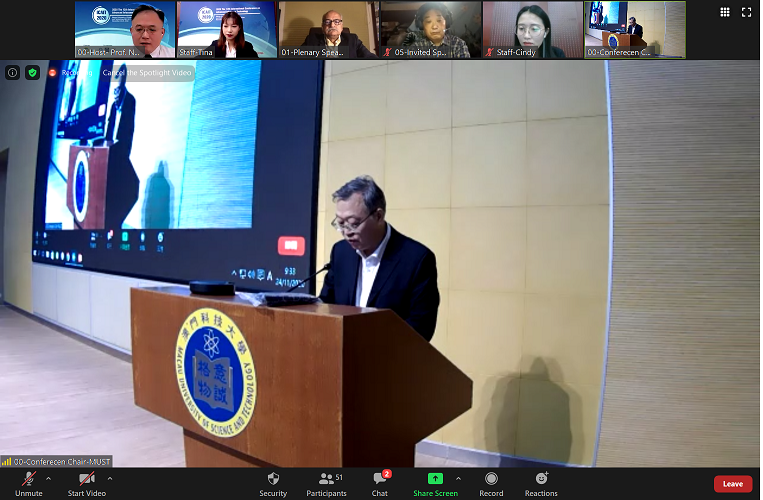
Task: Click signal strength bars icon
Action: click(x=6, y=462)
